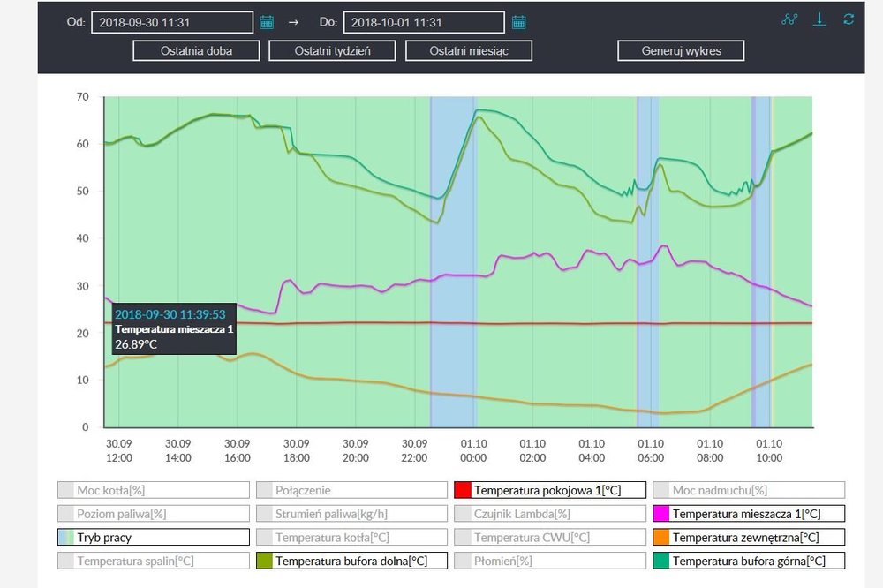Open the start date calendar picker
883x588 pixels.
pos(267,22)
